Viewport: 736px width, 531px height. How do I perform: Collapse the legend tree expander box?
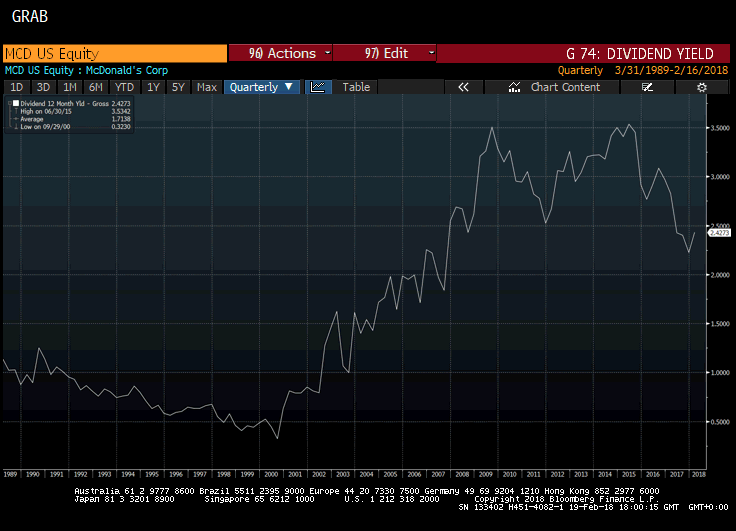[9, 103]
